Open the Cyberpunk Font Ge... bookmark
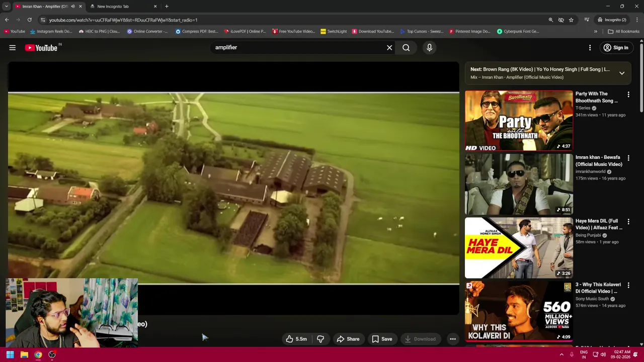This screenshot has width=644, height=362. point(518,31)
